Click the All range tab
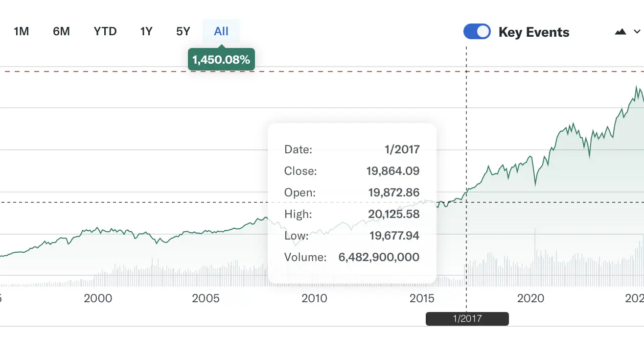644x337 pixels. point(221,32)
